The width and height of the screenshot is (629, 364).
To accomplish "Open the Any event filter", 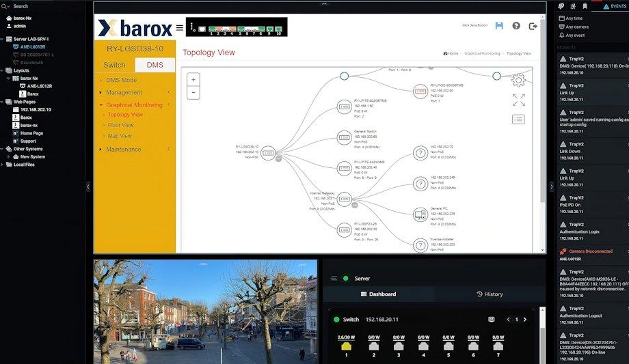I will pyautogui.click(x=572, y=36).
